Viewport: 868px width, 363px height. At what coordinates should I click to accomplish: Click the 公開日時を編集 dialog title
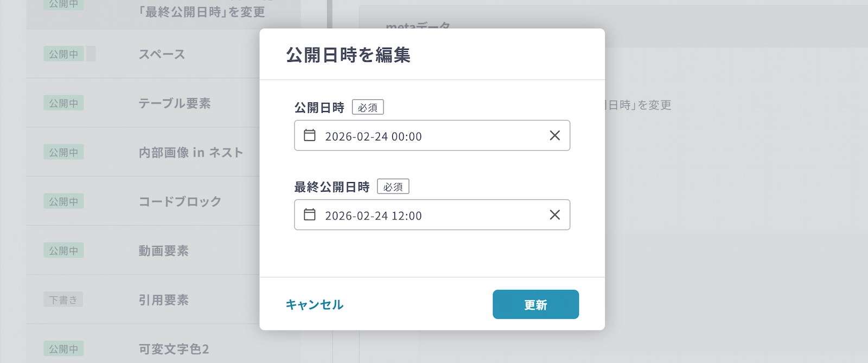point(348,55)
